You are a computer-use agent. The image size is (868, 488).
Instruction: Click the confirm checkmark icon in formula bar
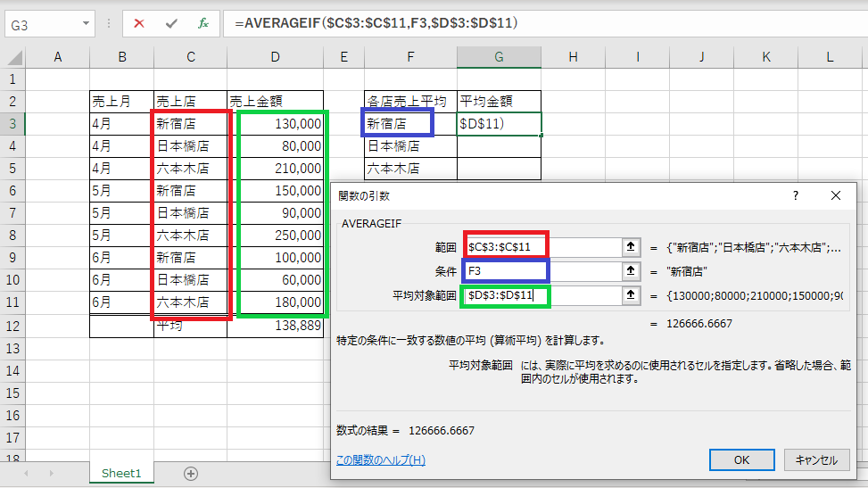(171, 23)
